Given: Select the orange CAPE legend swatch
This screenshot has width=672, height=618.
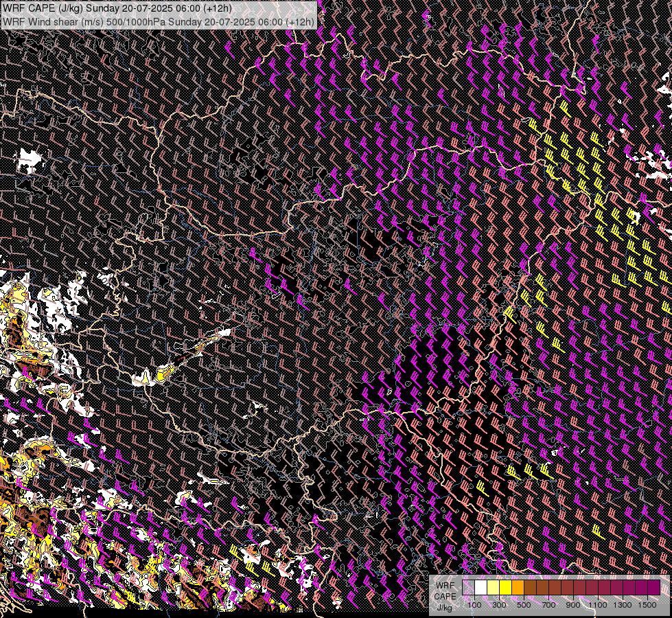Looking at the screenshot, I should (x=518, y=588).
